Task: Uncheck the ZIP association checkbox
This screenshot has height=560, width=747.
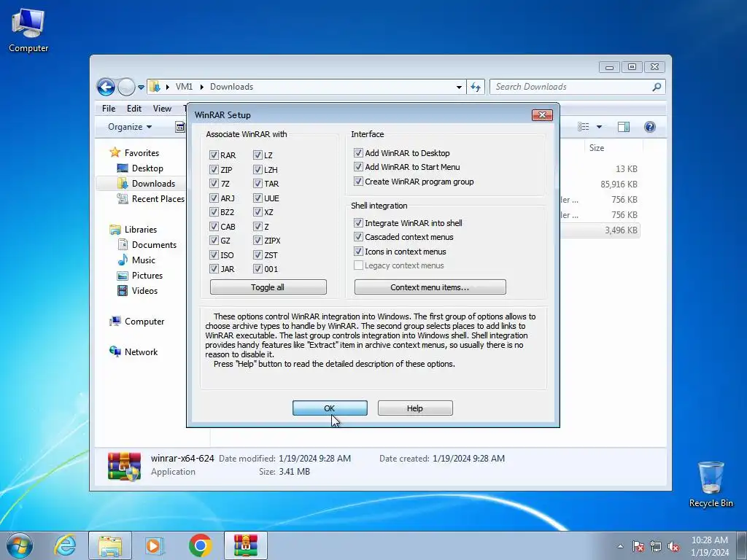Action: click(214, 169)
